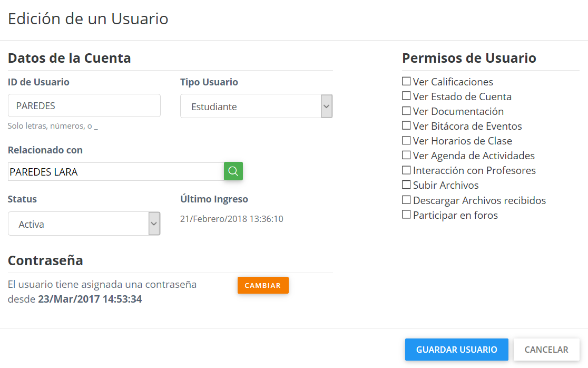Toggle Descargar Archivos recibidos checkbox
This screenshot has height=368, width=588.
tap(406, 200)
